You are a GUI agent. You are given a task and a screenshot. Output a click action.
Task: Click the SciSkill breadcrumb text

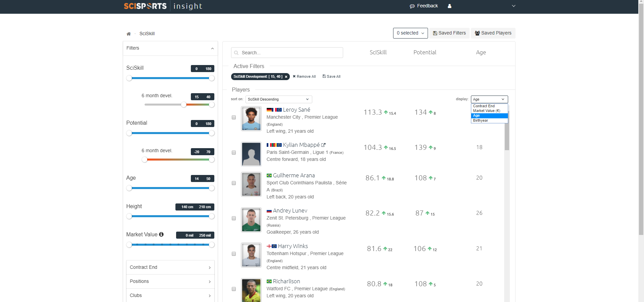147,34
